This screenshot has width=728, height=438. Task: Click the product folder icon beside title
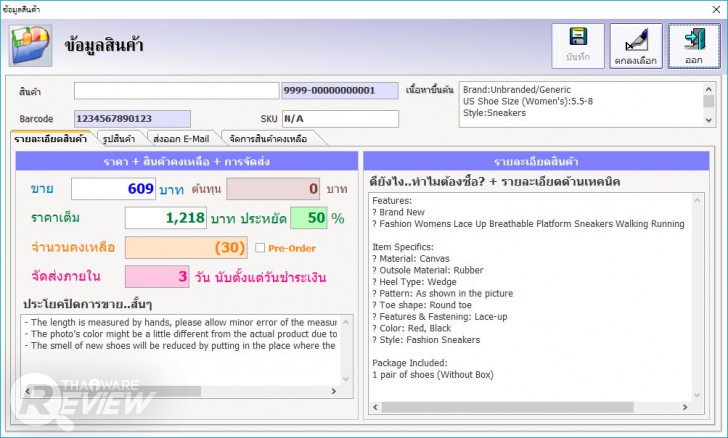pos(30,46)
